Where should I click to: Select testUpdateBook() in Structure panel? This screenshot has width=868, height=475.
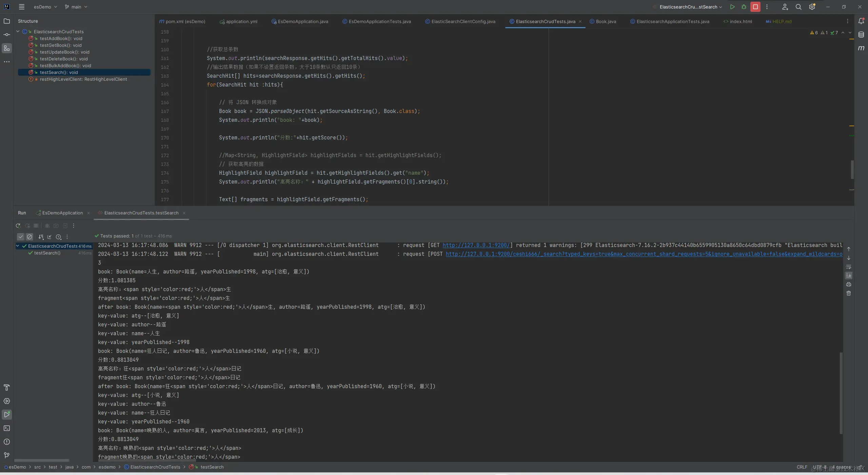pos(64,52)
